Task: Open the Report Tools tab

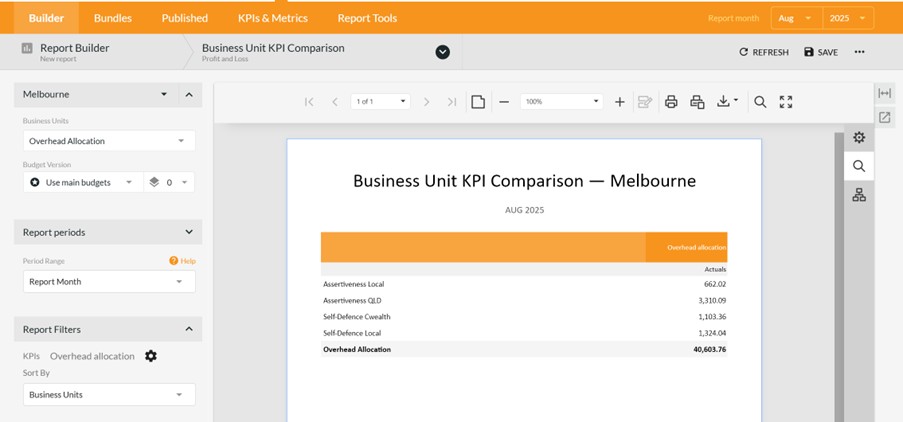Action: coord(367,18)
